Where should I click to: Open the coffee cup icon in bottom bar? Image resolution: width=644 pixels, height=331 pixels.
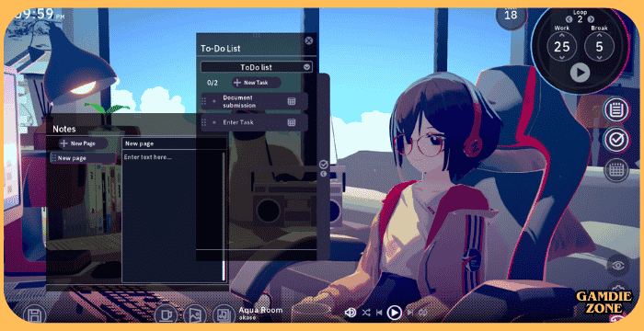(x=166, y=315)
